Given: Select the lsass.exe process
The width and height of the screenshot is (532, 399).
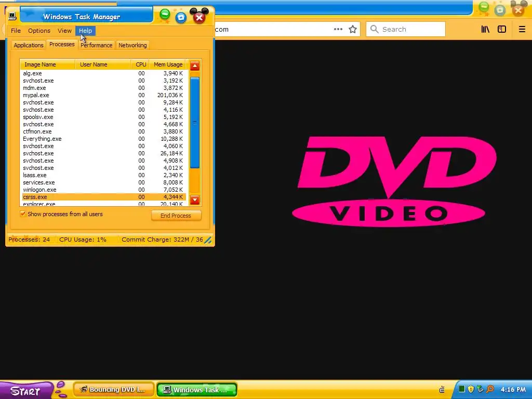Looking at the screenshot, I should point(103,176).
